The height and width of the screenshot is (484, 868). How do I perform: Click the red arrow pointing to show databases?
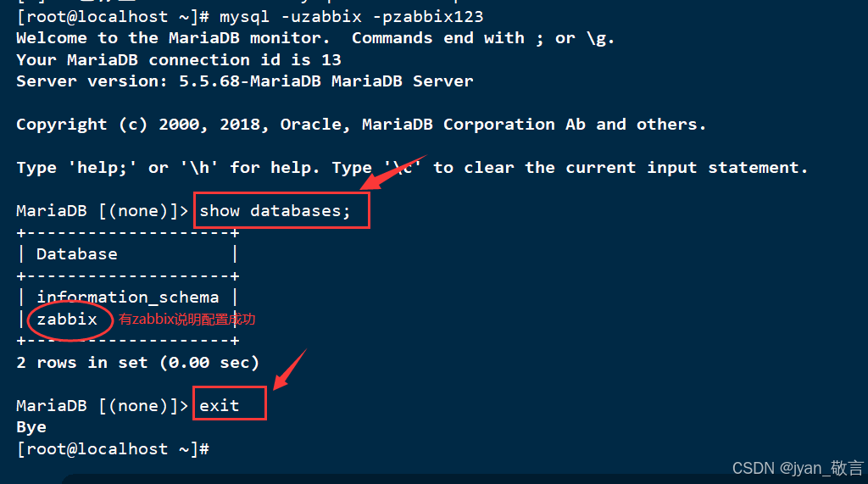click(x=393, y=172)
